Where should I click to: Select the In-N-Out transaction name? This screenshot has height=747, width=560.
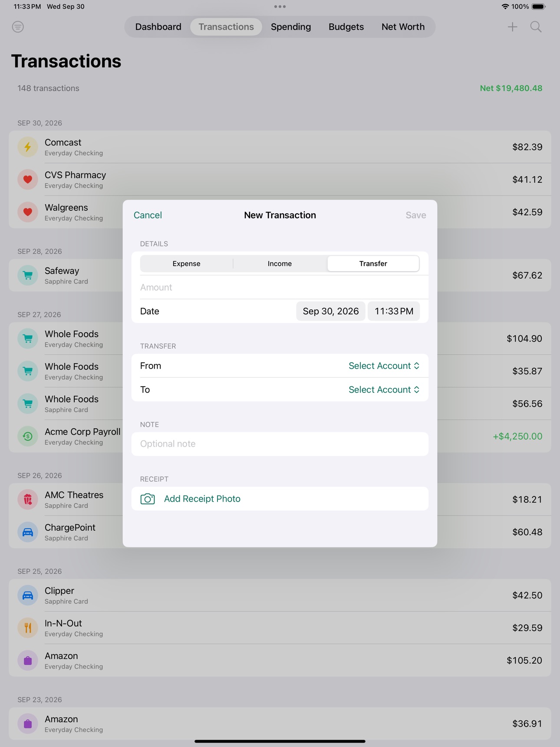point(63,623)
